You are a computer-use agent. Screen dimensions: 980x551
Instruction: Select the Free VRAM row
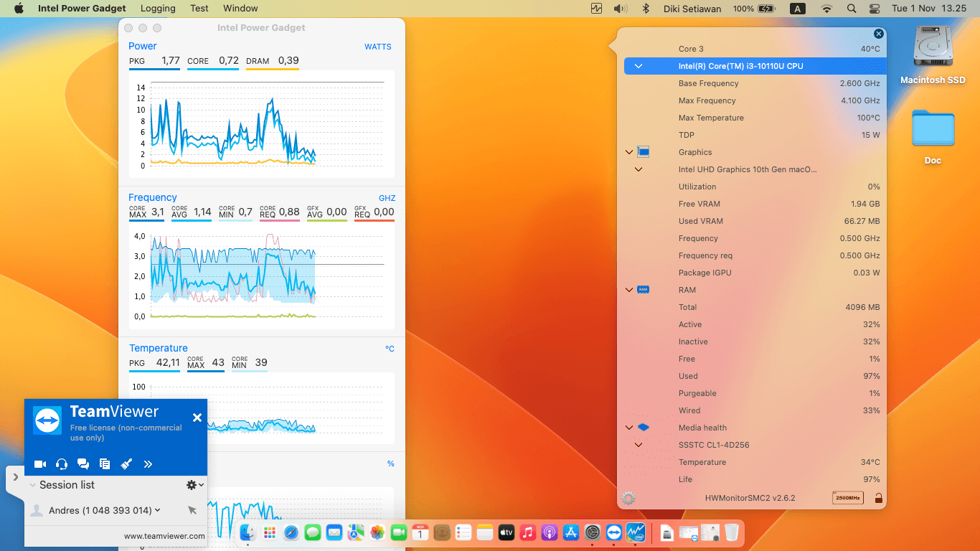point(752,204)
